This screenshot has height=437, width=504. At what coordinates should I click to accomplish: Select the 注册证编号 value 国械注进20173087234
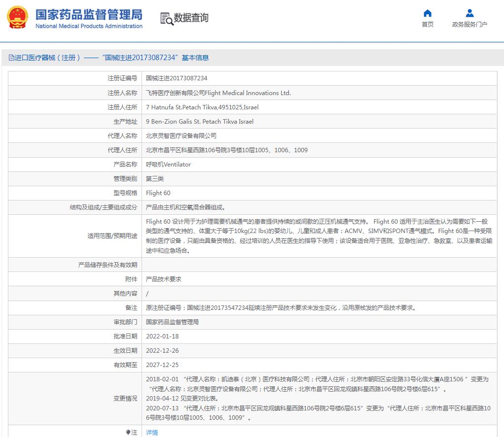[x=177, y=78]
